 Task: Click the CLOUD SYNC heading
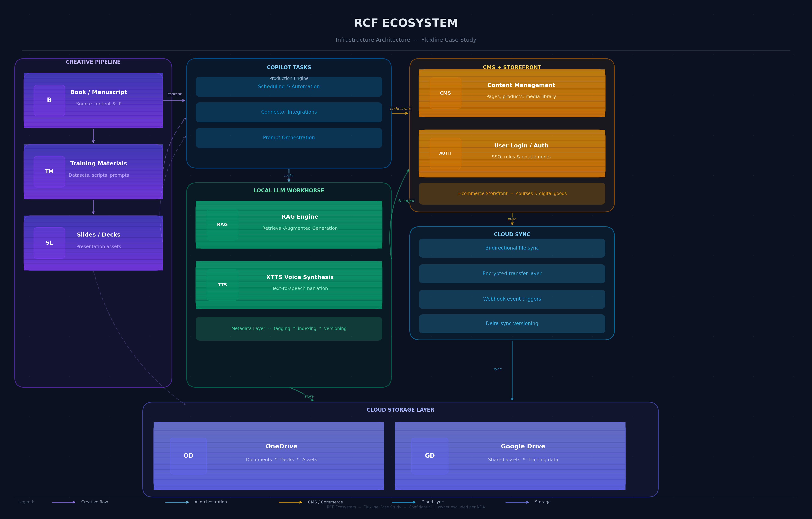(x=512, y=235)
